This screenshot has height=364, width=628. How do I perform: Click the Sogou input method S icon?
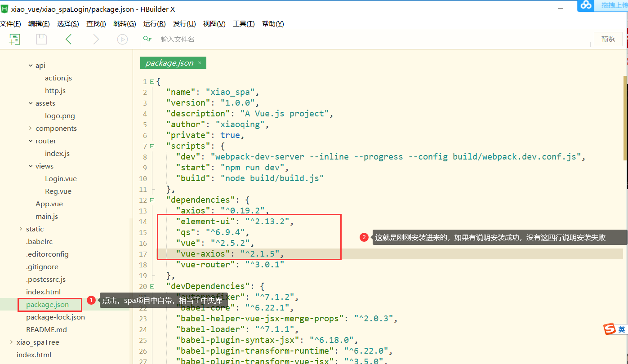click(x=610, y=329)
